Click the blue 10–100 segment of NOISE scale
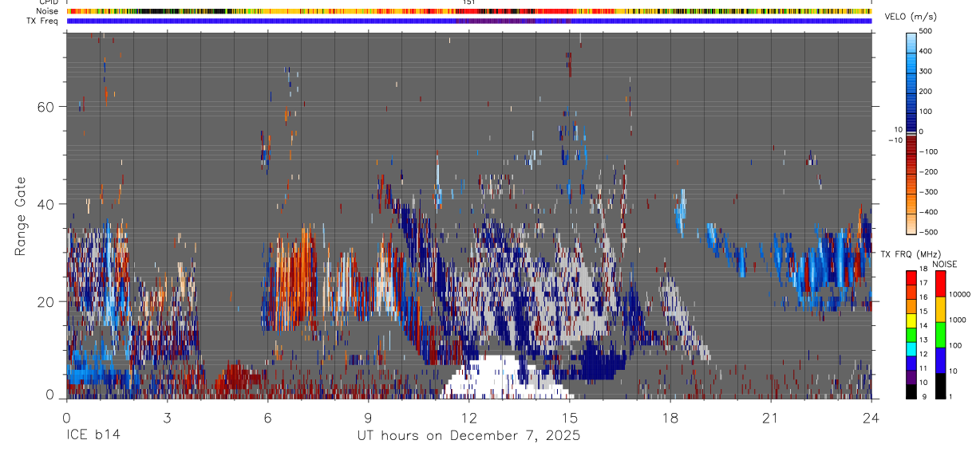Viewport: 980px width, 452px height. pos(940,360)
